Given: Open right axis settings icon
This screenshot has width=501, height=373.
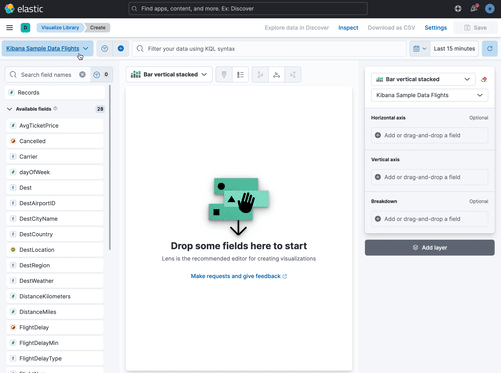Looking at the screenshot, I should click(x=293, y=75).
